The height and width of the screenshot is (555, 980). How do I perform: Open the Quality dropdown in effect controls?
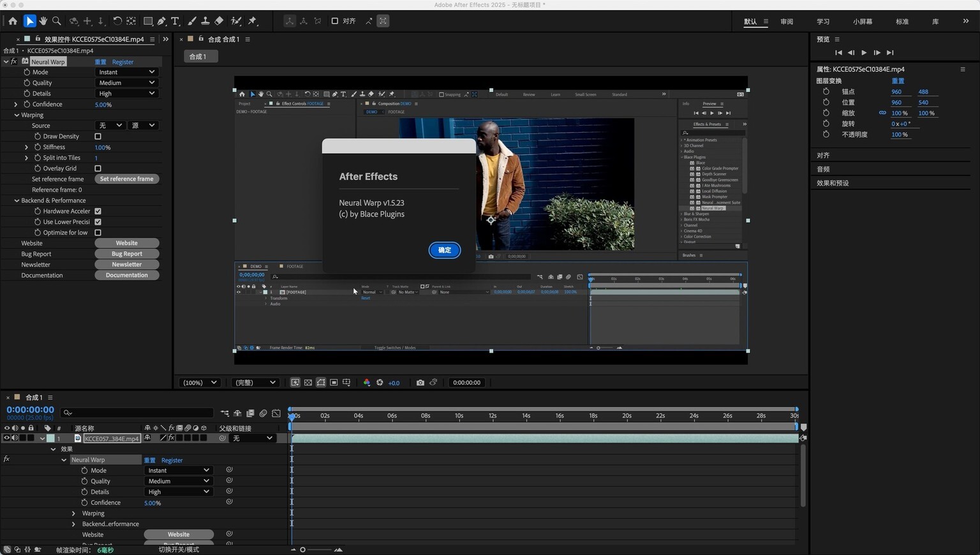(x=126, y=83)
